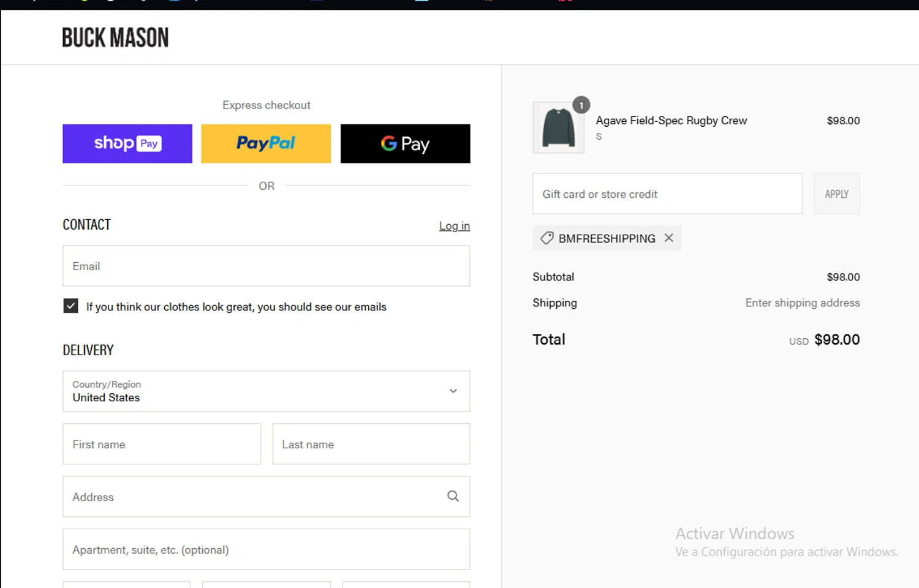Click the size S label under product
Image resolution: width=919 pixels, height=588 pixels.
click(599, 137)
